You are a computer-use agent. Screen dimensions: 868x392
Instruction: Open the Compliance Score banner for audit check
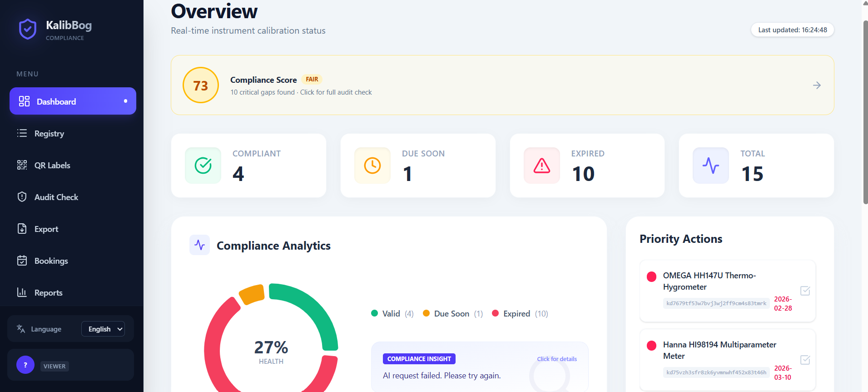click(x=502, y=85)
